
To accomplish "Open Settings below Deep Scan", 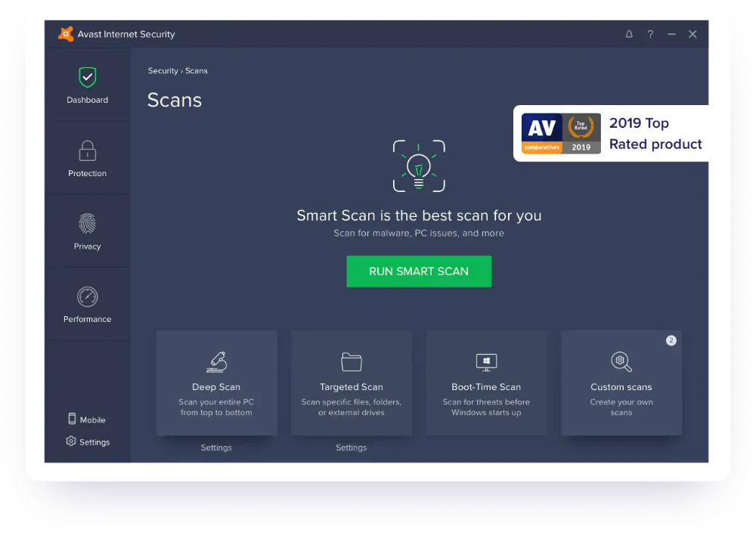I will click(x=216, y=448).
